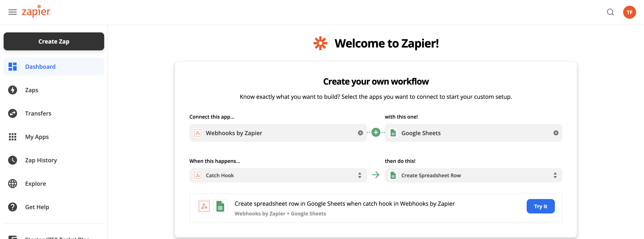This screenshot has width=644, height=239.
Task: Open the Create Spreadsheet Row action dropdown
Action: (x=473, y=175)
